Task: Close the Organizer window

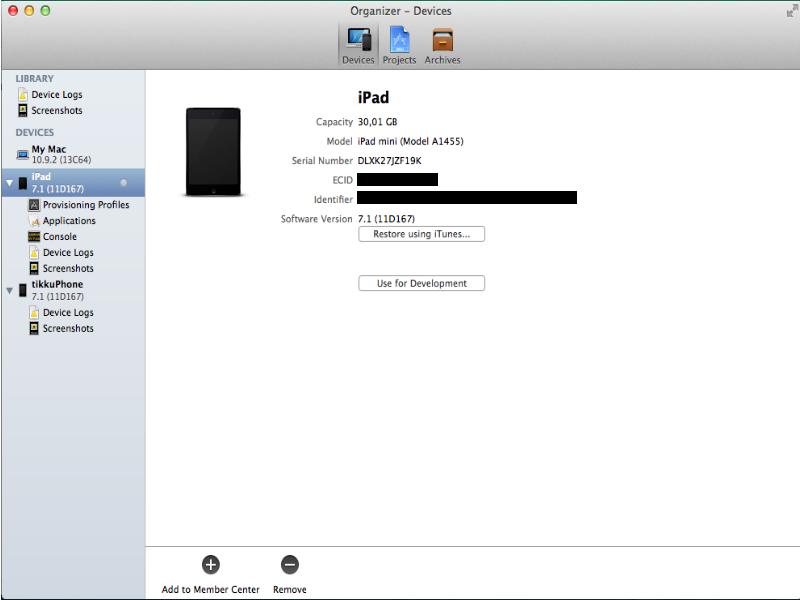Action: [13, 11]
